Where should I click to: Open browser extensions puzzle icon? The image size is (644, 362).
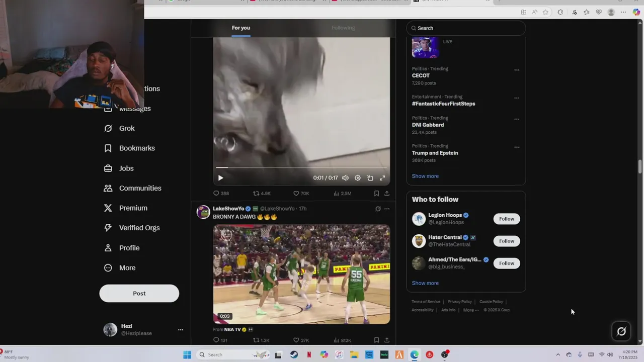pos(560,12)
